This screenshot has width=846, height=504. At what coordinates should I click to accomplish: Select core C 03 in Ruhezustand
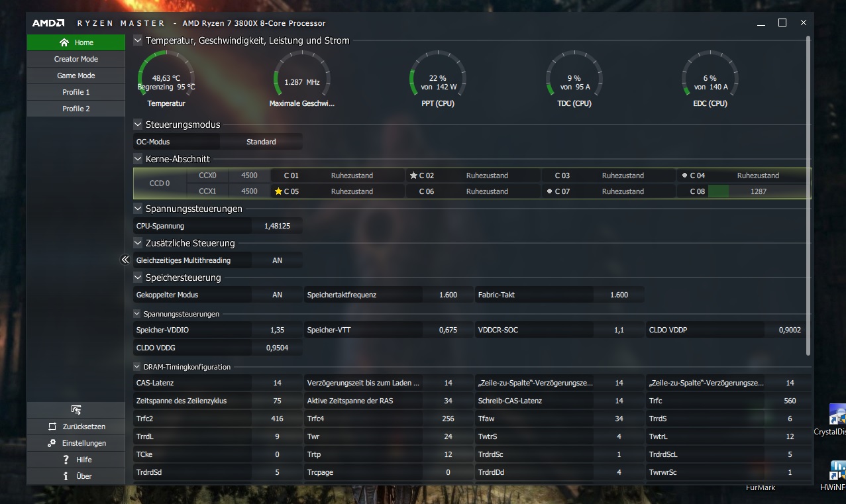coord(608,176)
